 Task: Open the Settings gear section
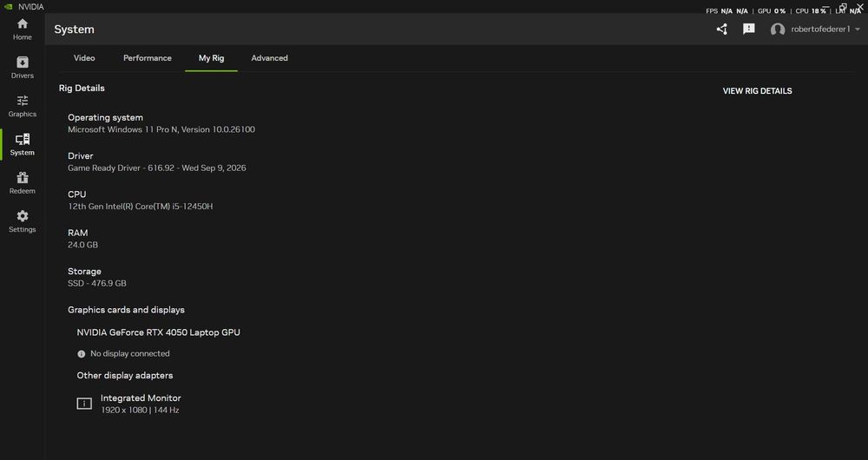point(23,221)
